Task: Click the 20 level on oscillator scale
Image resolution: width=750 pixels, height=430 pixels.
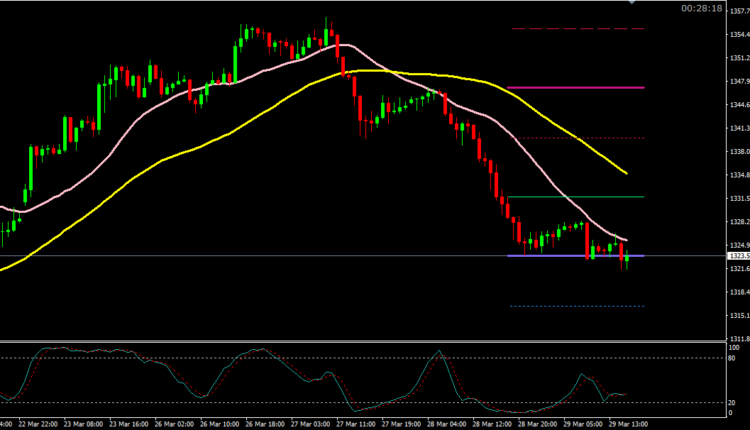Action: point(731,401)
